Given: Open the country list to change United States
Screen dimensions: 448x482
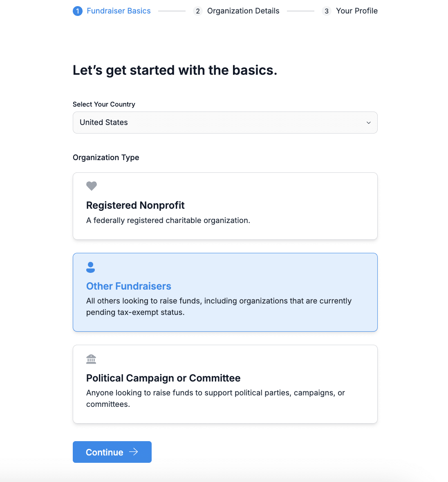Looking at the screenshot, I should [225, 123].
